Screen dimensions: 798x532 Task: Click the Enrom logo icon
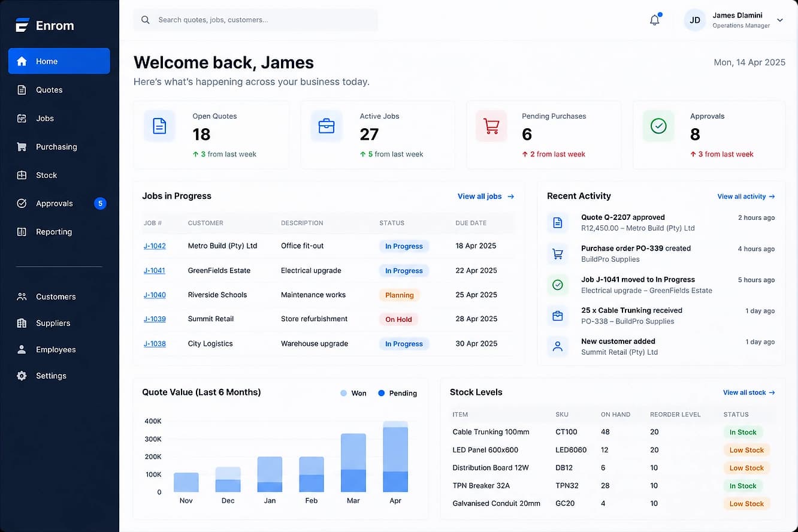(22, 25)
